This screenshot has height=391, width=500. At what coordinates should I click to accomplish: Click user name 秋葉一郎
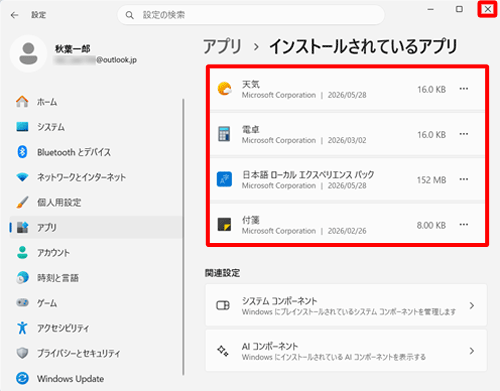coord(72,49)
